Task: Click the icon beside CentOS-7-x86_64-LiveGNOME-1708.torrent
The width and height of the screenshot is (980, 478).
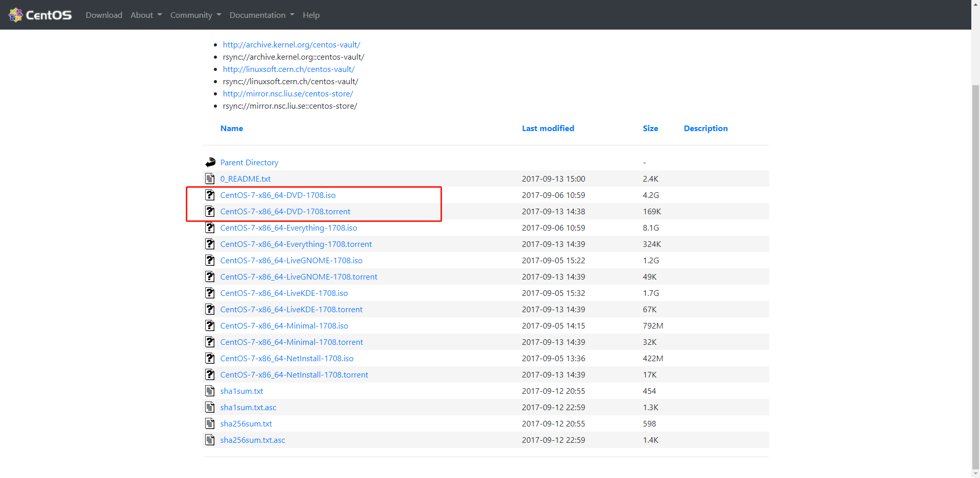Action: (x=210, y=276)
